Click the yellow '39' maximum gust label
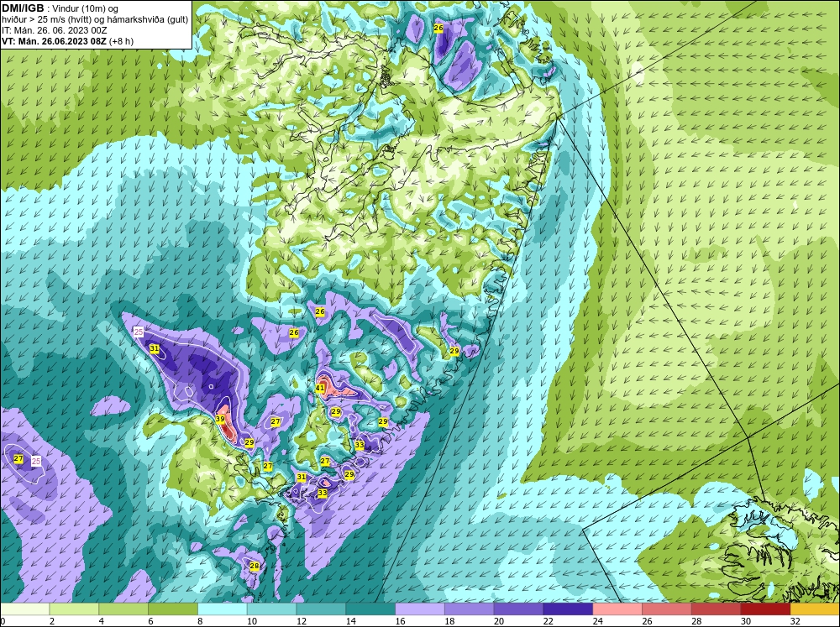The image size is (840, 627). point(220,419)
